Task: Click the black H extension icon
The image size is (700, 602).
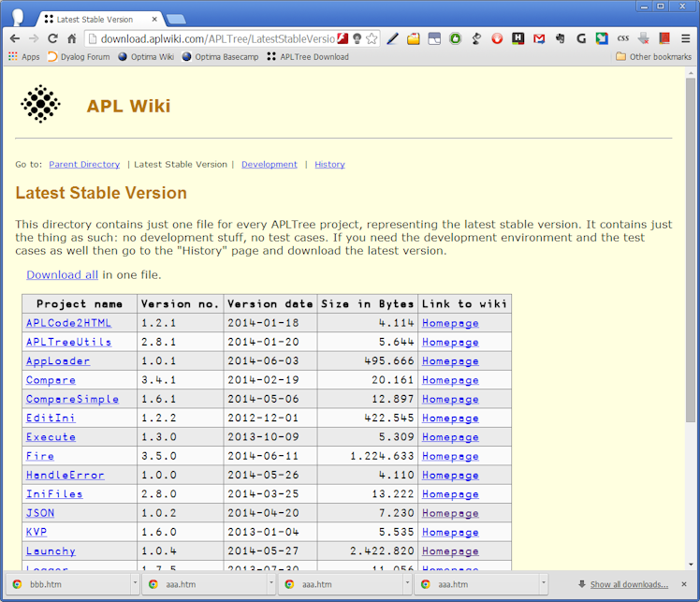Action: [x=518, y=38]
